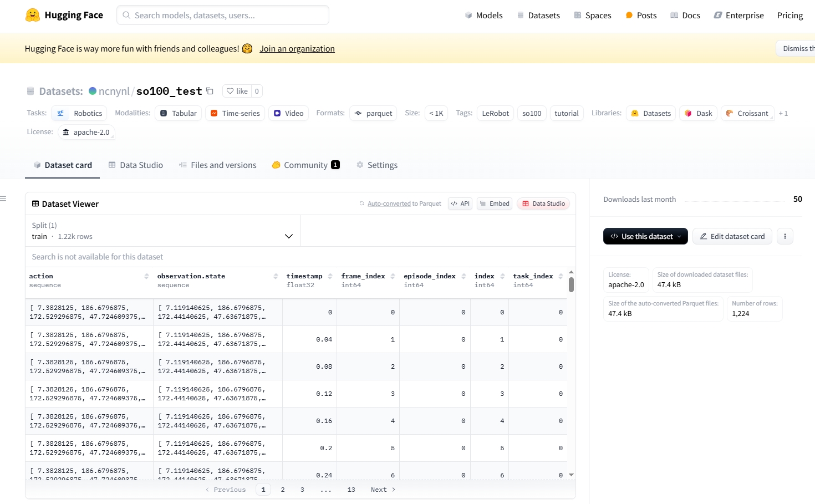The width and height of the screenshot is (815, 504).
Task: Edit dataset card button
Action: point(732,236)
